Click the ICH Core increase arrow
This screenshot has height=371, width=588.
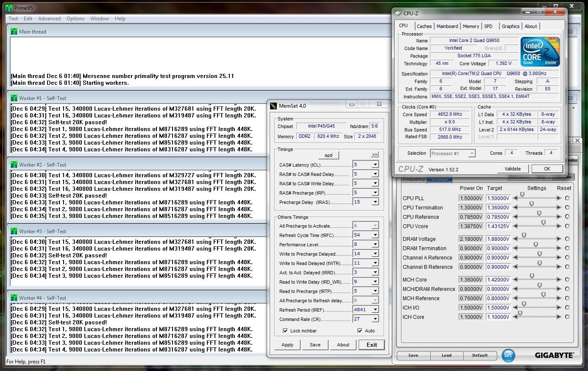pyautogui.click(x=559, y=317)
